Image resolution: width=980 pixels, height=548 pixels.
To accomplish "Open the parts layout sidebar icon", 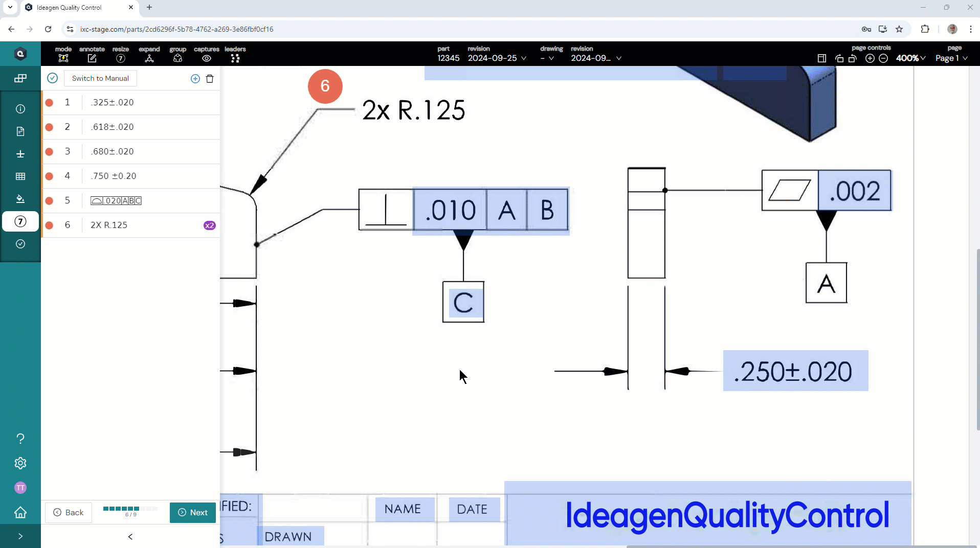I will click(20, 78).
